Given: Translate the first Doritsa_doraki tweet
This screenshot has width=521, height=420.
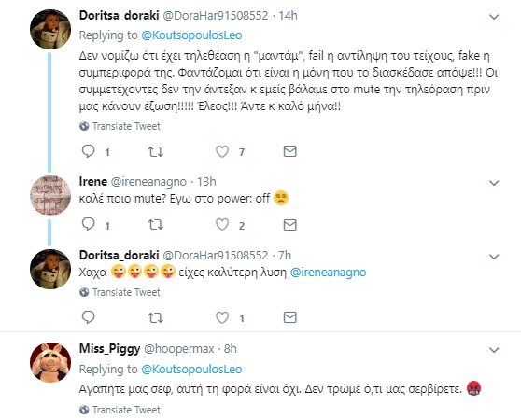Looking at the screenshot, I should (120, 126).
